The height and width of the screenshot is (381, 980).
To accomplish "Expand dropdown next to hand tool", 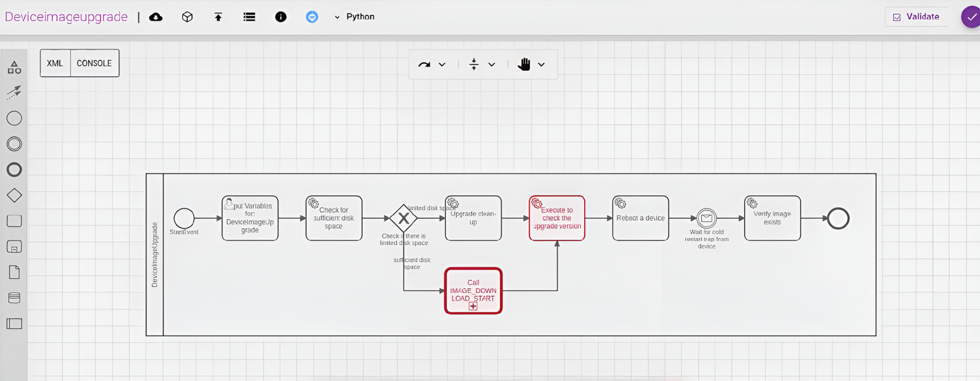I will [x=541, y=65].
